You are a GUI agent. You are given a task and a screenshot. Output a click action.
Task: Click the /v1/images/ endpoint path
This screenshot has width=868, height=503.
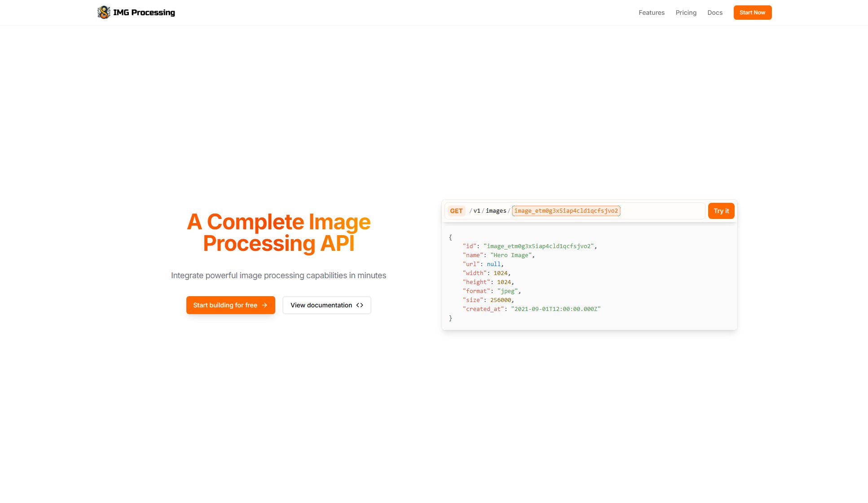[489, 211]
